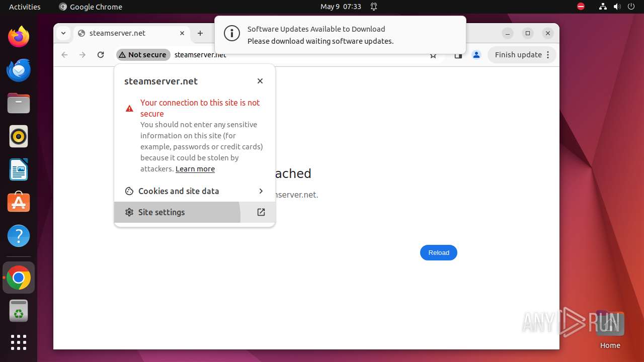Open Ubuntu Software store
The width and height of the screenshot is (644, 362).
coord(19,203)
